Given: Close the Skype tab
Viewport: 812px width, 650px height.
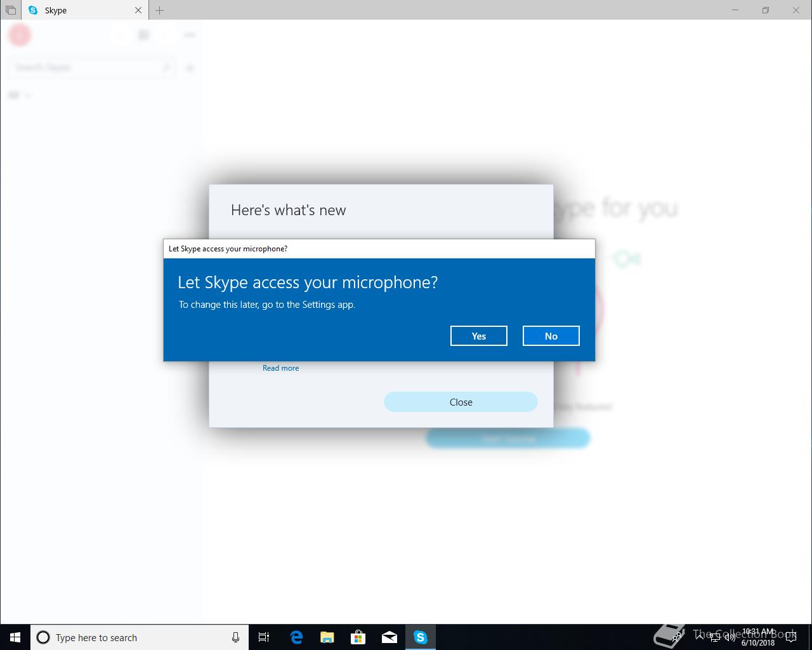Looking at the screenshot, I should point(138,10).
